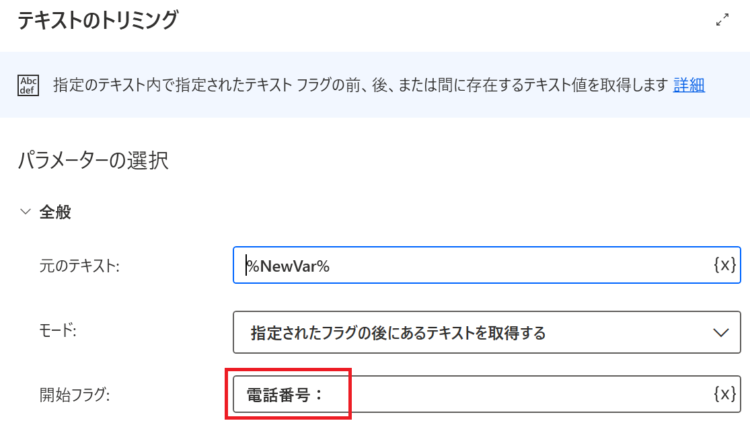Click the 元のテキスト: label

coord(79,266)
